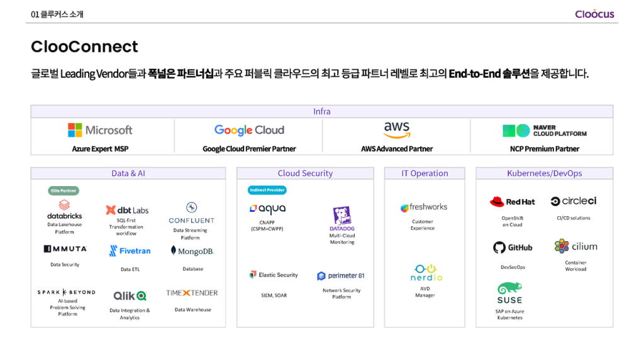Click the 'AWS Advanced Partner' label
The width and height of the screenshot is (644, 362).
click(x=397, y=148)
